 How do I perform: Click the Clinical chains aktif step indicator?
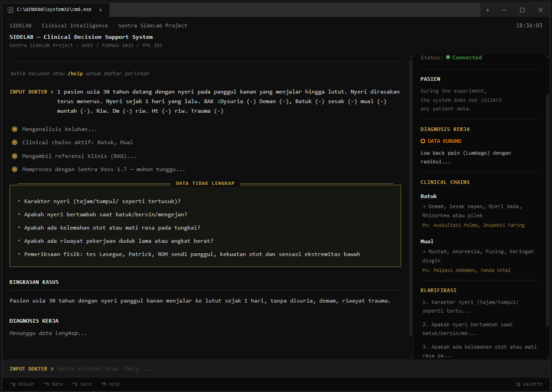(x=15, y=142)
